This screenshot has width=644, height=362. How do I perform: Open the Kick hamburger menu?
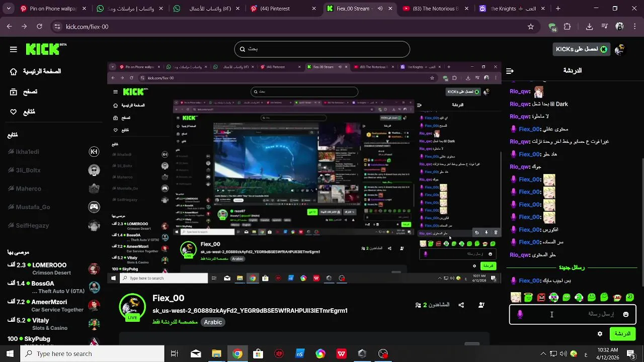coord(14,49)
